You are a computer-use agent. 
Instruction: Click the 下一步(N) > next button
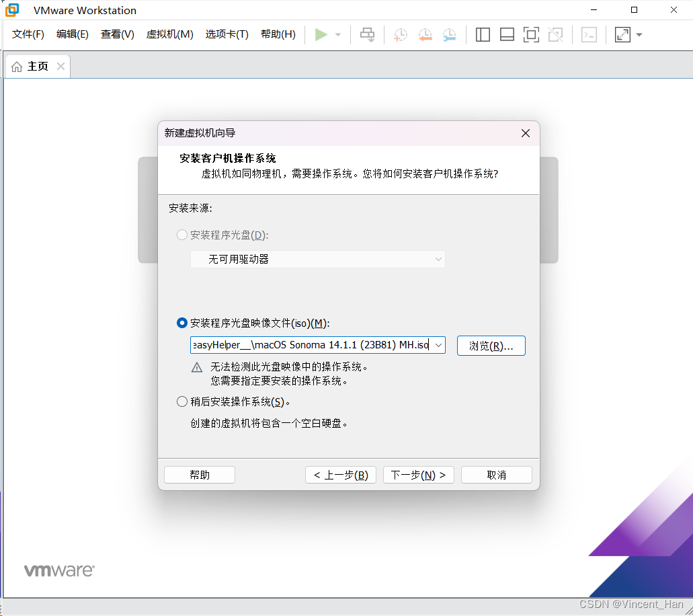(x=418, y=475)
